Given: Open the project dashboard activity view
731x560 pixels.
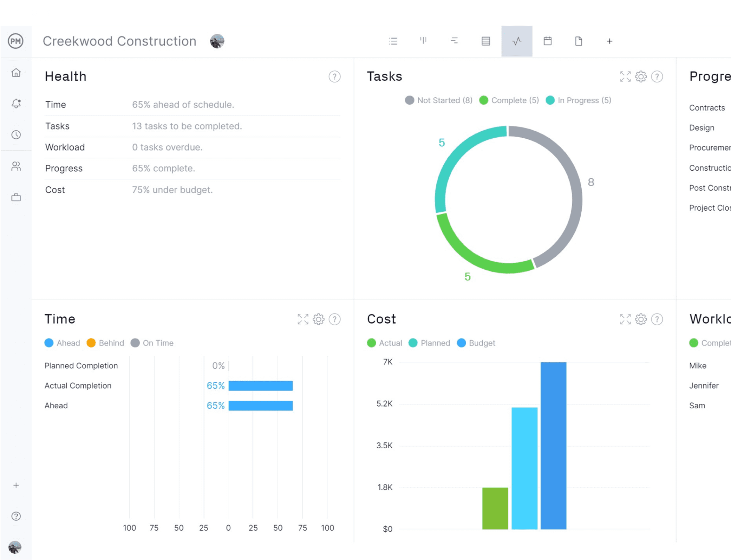Looking at the screenshot, I should point(516,41).
